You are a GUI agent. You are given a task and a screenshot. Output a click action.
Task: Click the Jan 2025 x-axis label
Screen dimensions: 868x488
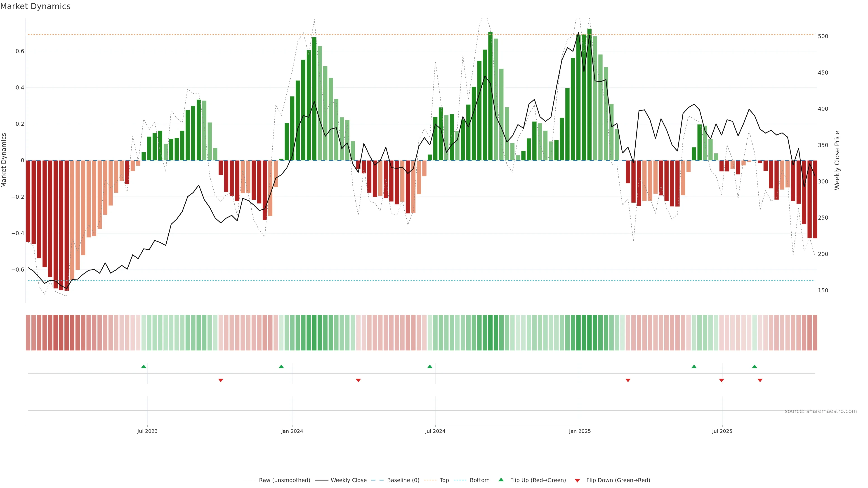580,431
